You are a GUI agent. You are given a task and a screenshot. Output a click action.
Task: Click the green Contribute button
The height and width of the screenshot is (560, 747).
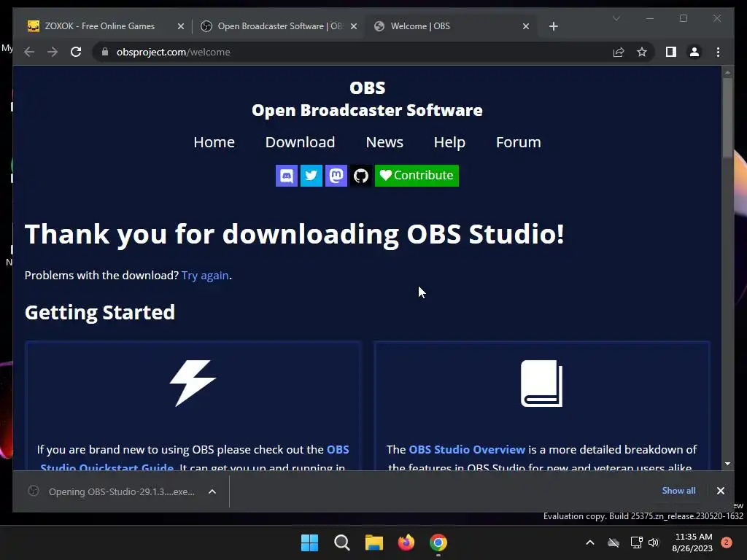[x=417, y=176]
